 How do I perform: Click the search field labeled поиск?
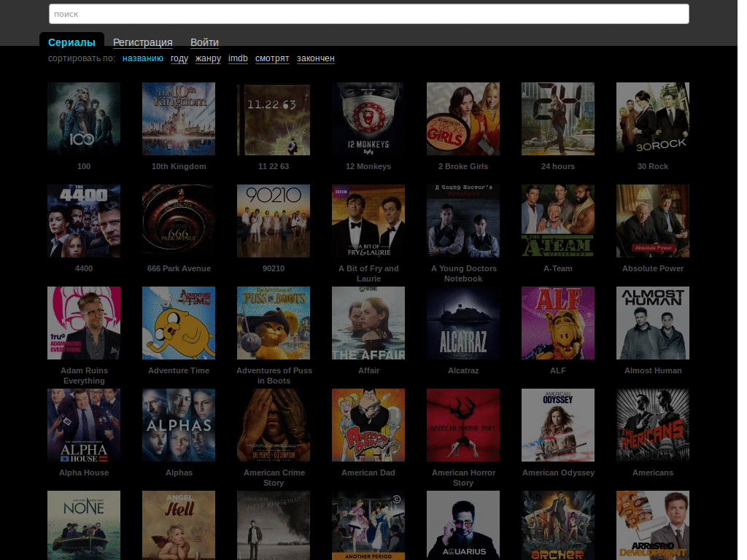coord(368,14)
